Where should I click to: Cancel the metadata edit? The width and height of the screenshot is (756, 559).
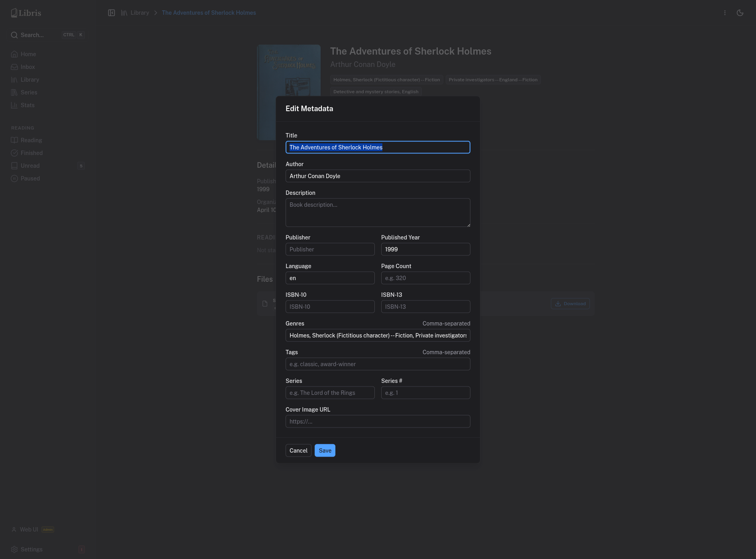(x=298, y=451)
